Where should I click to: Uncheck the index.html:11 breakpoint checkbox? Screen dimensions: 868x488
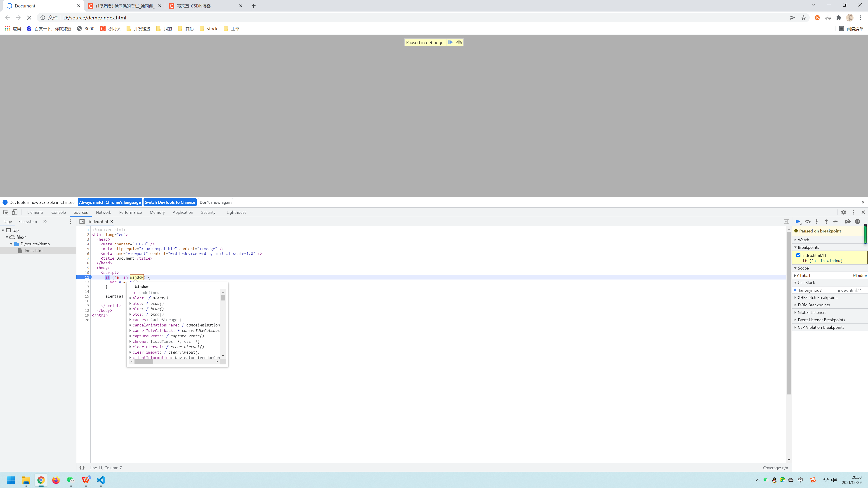(798, 255)
